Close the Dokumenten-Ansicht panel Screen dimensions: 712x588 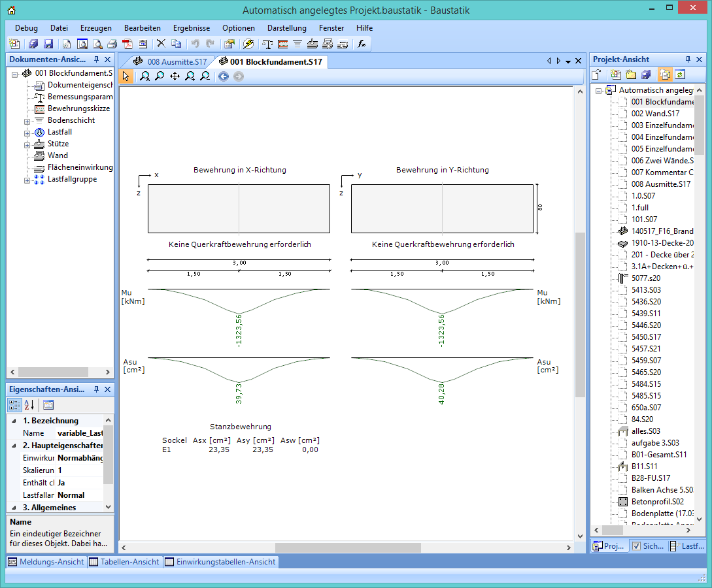point(108,59)
